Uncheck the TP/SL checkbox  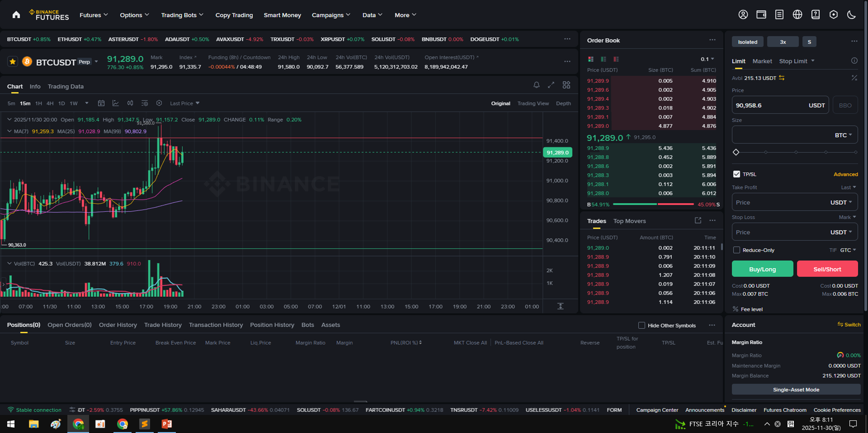pos(736,174)
